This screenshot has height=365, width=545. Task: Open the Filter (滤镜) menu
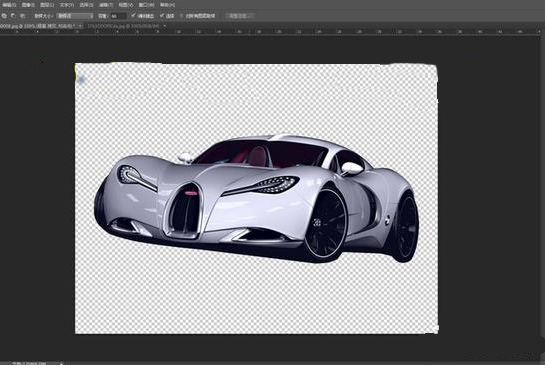pos(106,5)
